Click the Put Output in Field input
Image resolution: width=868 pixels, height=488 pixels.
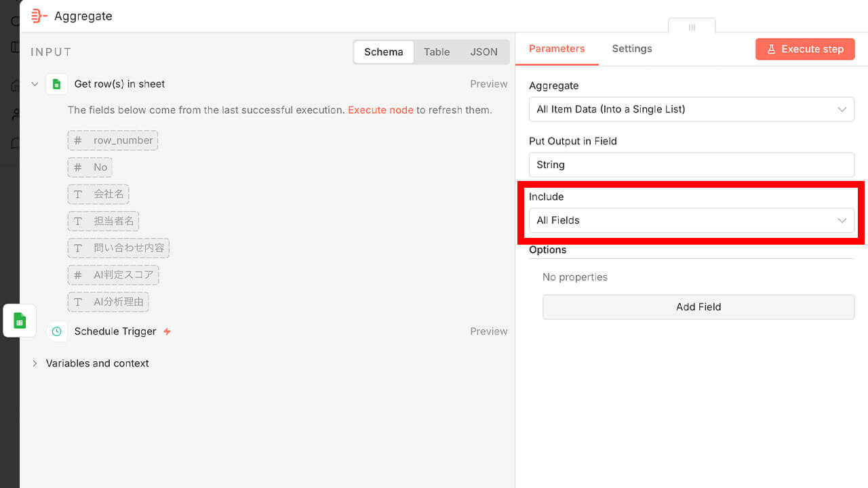click(x=691, y=165)
